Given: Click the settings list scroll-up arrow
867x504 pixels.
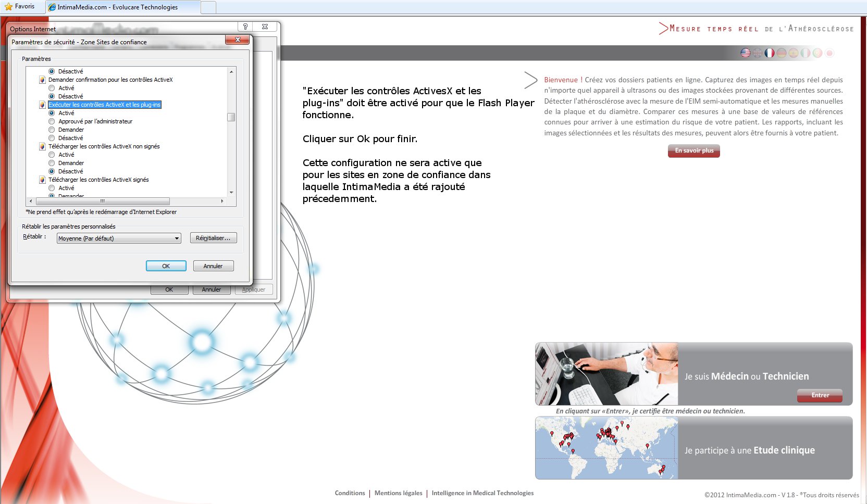Looking at the screenshot, I should coord(231,71).
